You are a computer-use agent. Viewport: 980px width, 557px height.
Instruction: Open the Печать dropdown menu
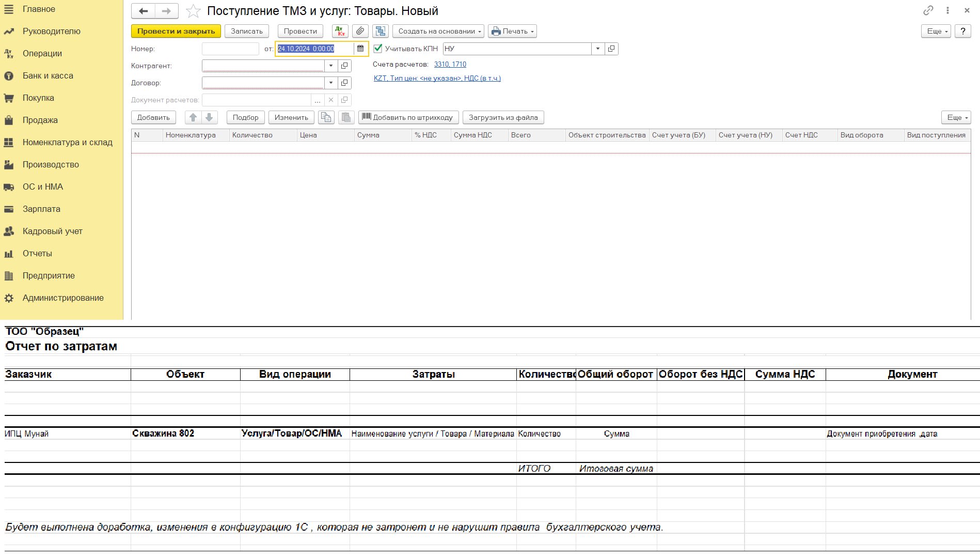[512, 31]
